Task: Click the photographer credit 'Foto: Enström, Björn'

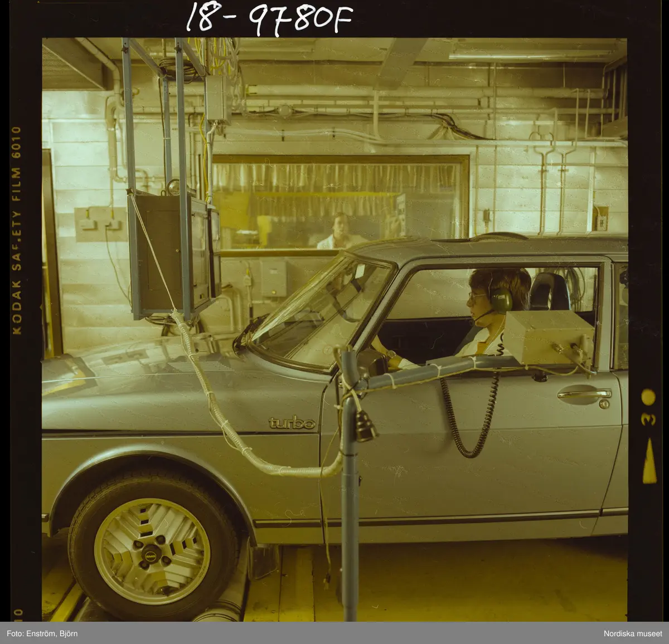Action: (x=41, y=633)
